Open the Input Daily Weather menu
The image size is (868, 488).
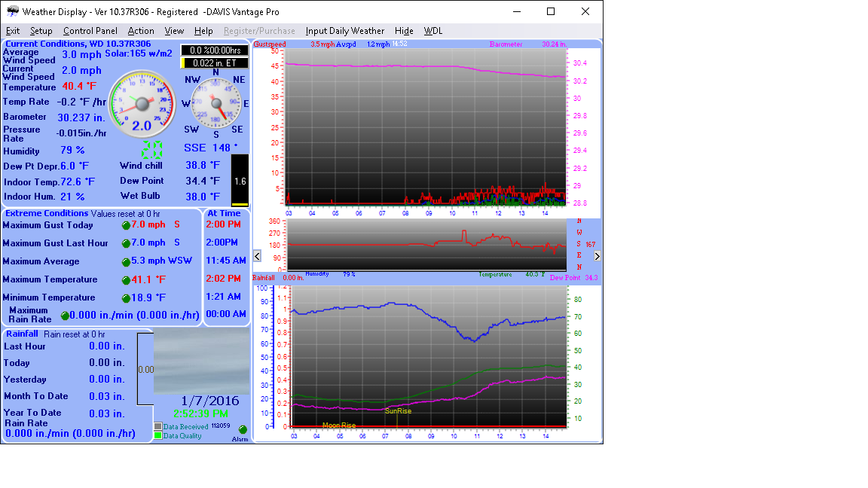(x=344, y=31)
